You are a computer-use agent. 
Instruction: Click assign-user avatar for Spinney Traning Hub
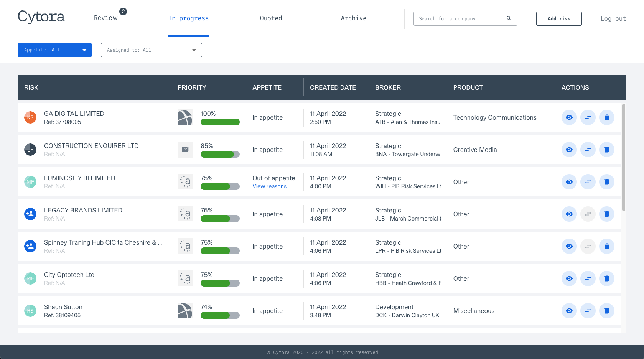(30, 246)
